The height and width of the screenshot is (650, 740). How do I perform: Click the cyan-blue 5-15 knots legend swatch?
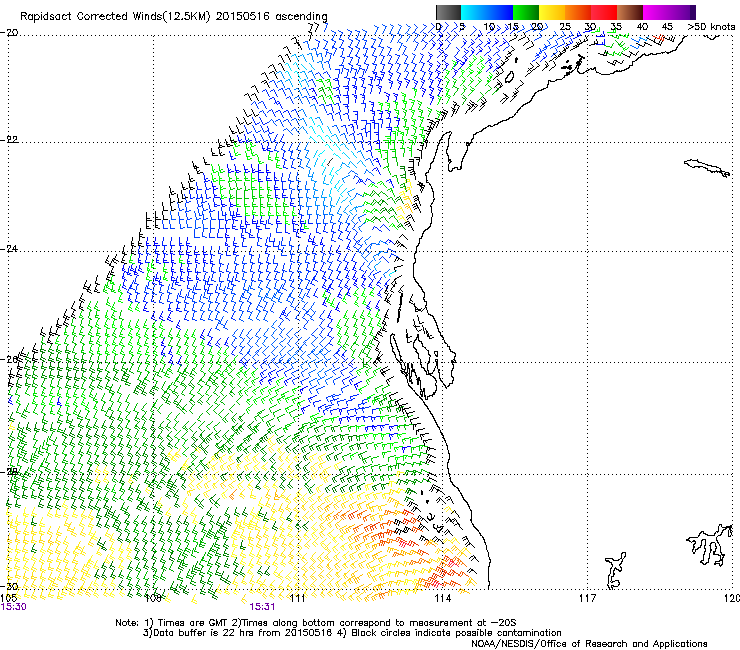click(x=487, y=12)
